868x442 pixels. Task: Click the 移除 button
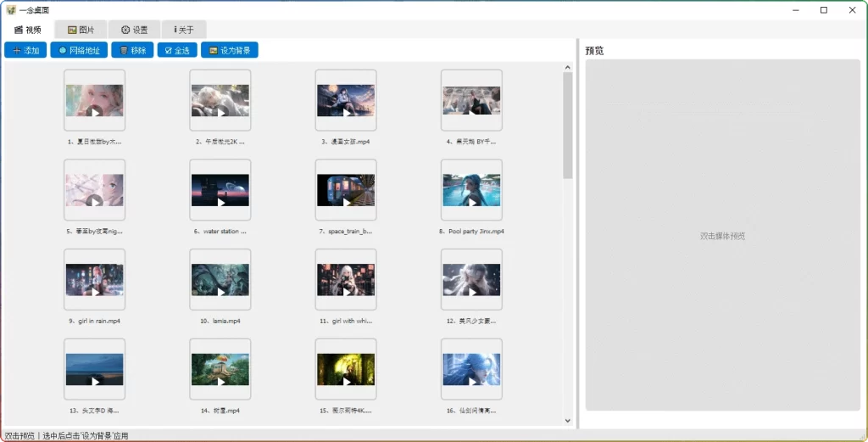point(132,50)
